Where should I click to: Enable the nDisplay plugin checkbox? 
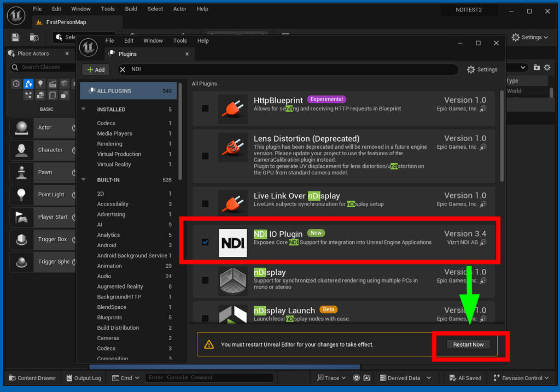click(205, 280)
